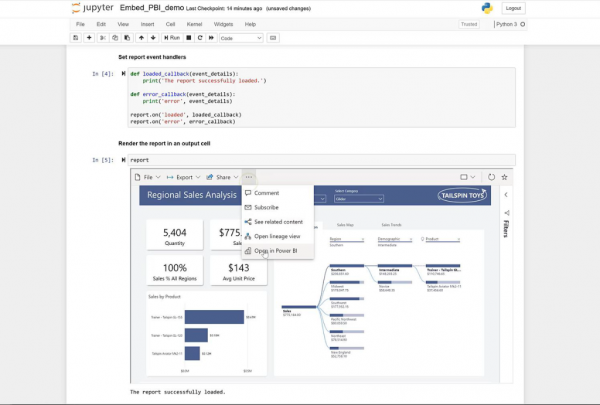The height and width of the screenshot is (405, 600).
Task: Open the Insert menu
Action: click(x=147, y=24)
